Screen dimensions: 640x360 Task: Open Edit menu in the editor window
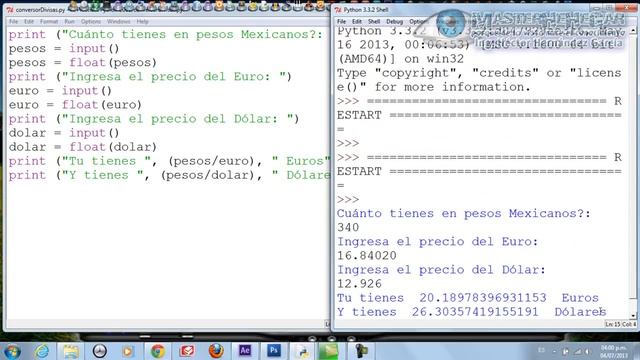pos(29,21)
